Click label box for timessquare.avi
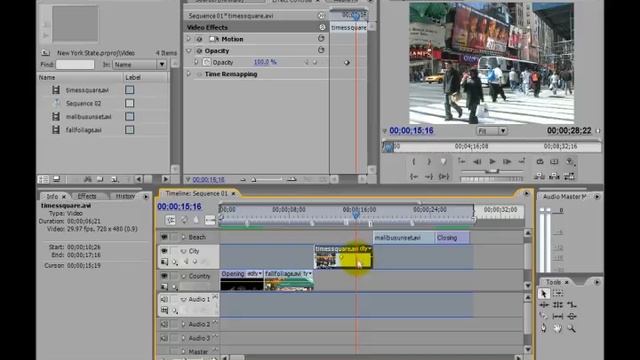Viewport: 640px width, 360px height. (x=129, y=90)
